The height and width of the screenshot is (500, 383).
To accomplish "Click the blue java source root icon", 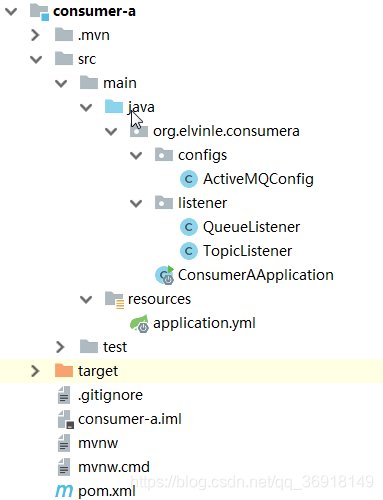I will (x=114, y=107).
